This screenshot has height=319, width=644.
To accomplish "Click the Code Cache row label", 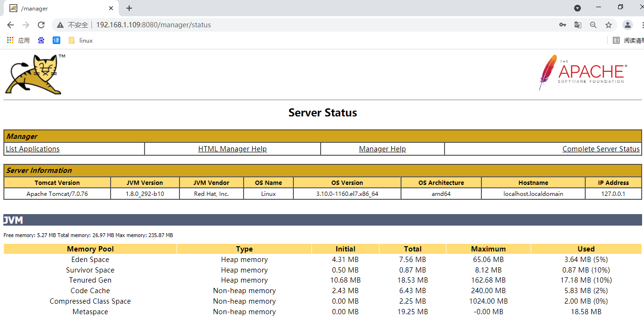I will 90,291.
